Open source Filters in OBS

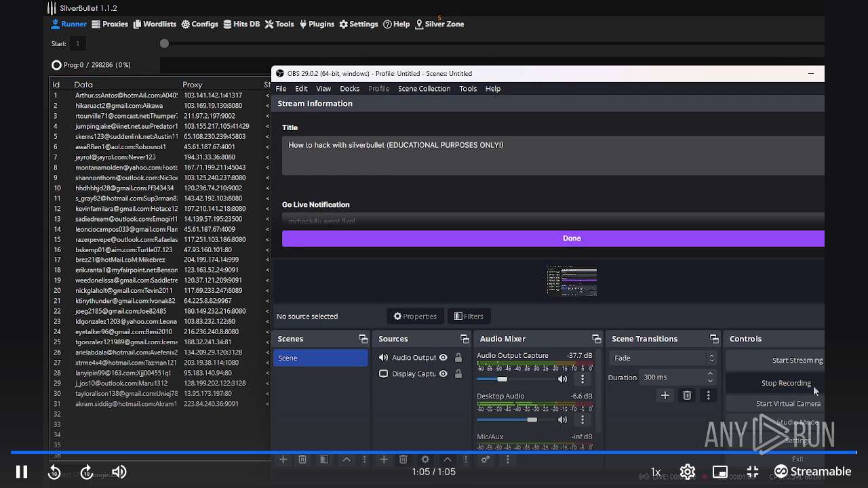click(x=469, y=316)
